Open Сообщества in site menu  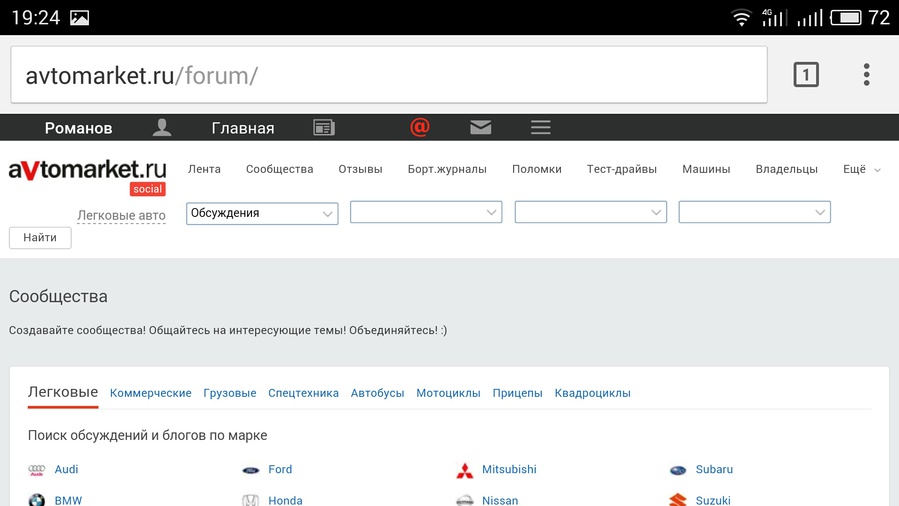pyautogui.click(x=280, y=169)
